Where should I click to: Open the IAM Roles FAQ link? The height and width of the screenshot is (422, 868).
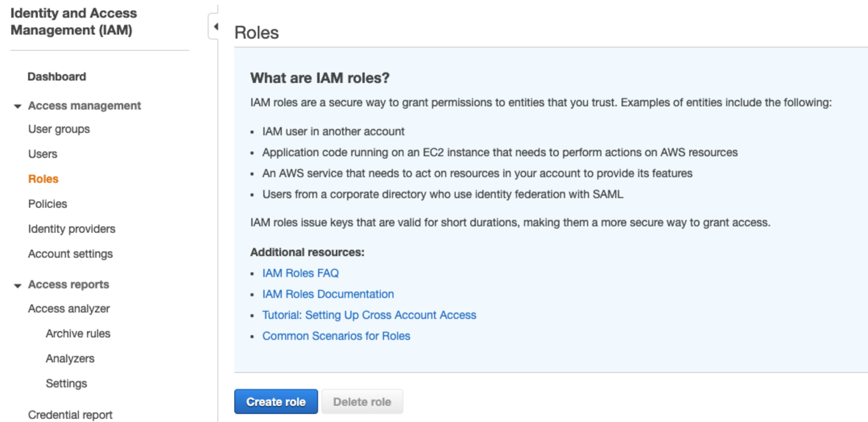(301, 273)
